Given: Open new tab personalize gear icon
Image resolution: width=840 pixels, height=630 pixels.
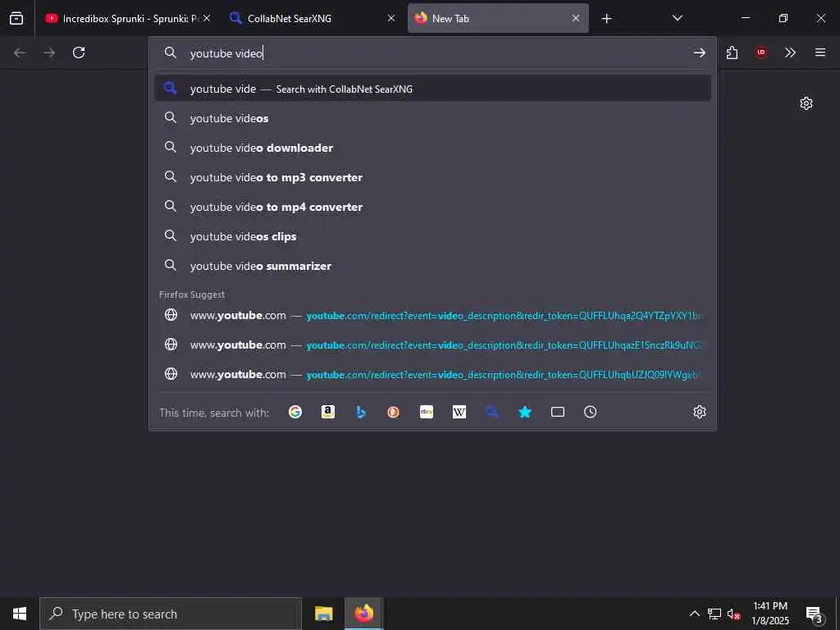Looking at the screenshot, I should click(806, 103).
